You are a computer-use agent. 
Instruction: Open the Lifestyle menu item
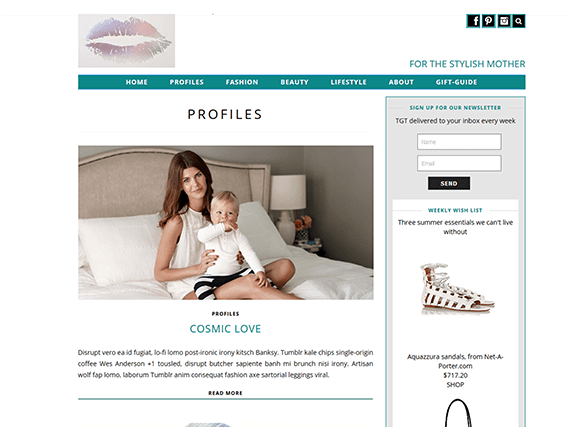click(x=348, y=82)
